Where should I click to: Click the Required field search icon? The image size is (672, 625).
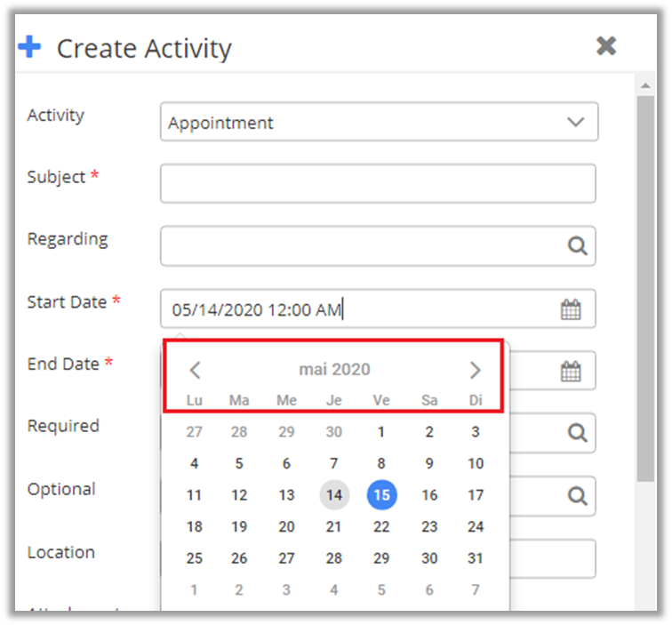point(578,433)
